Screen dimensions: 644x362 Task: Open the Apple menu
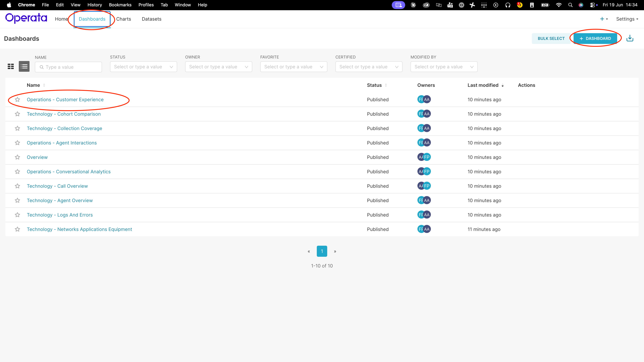pos(9,5)
